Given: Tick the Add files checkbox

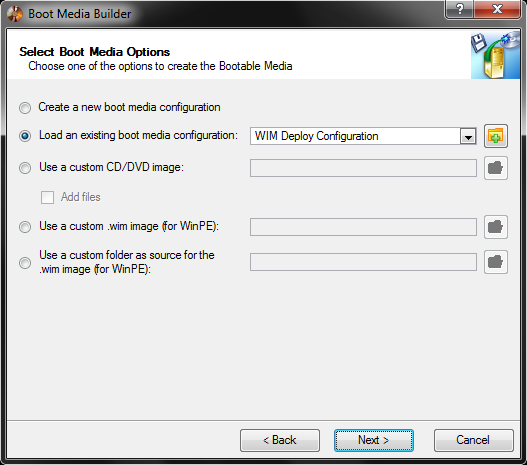Looking at the screenshot, I should pos(47,197).
